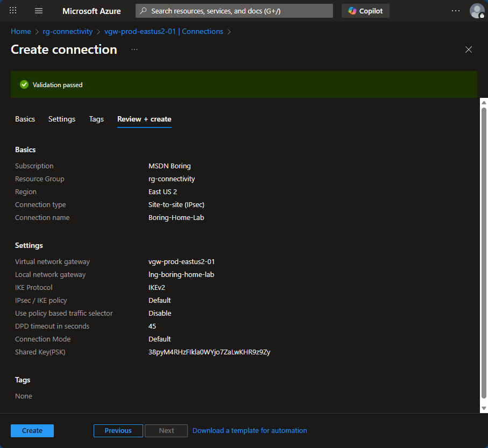The width and height of the screenshot is (488, 448).
Task: Click the DPD timeout in seconds label
Action: pos(52,326)
